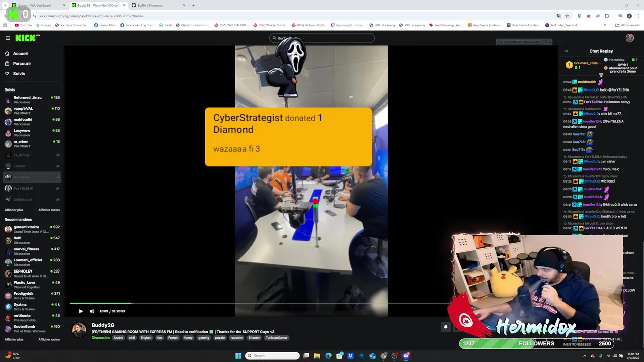Image resolution: width=644 pixels, height=362 pixels.
Task: Click the notification bell icon
Action: (x=445, y=327)
